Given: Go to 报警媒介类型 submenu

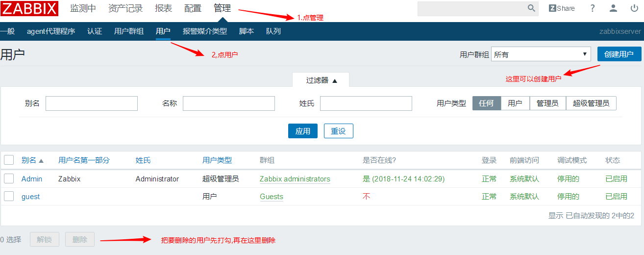Looking at the screenshot, I should tap(205, 31).
